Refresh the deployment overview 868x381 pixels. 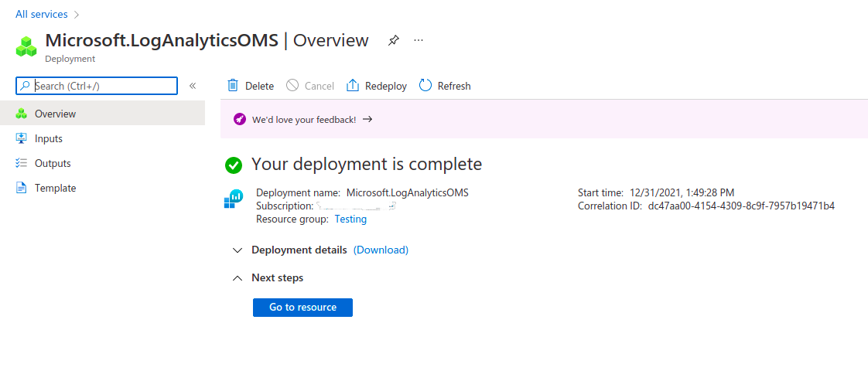coord(445,86)
